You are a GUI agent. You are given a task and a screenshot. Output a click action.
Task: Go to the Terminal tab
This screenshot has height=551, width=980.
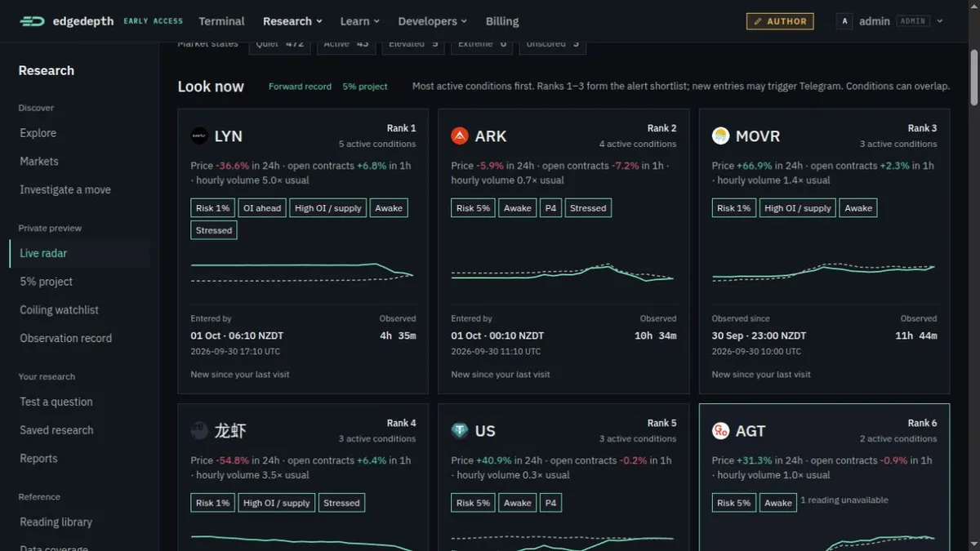[x=221, y=21]
